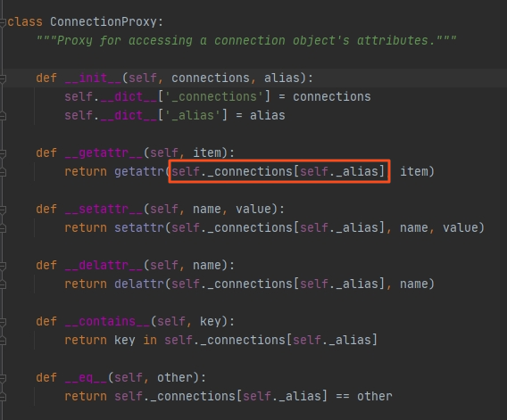Collapse the __contains__ method fold marker
Image resolution: width=507 pixels, height=420 pixels.
3,321
